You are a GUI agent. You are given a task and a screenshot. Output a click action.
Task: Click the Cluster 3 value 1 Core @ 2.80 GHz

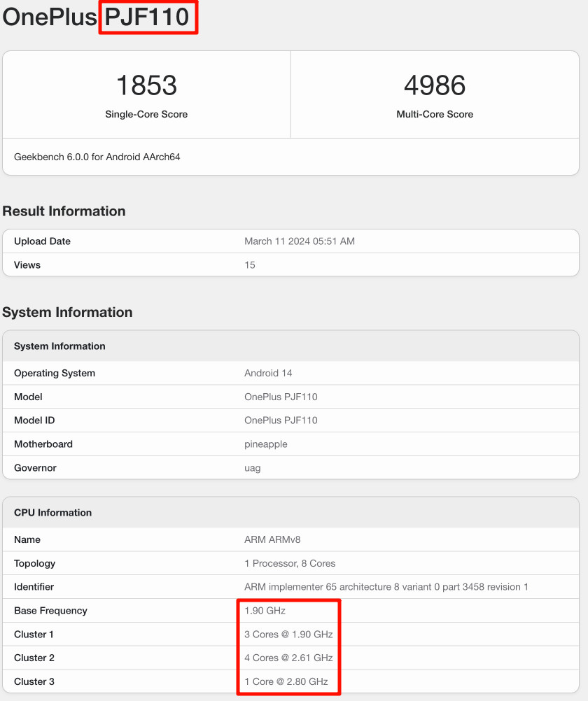(x=286, y=681)
